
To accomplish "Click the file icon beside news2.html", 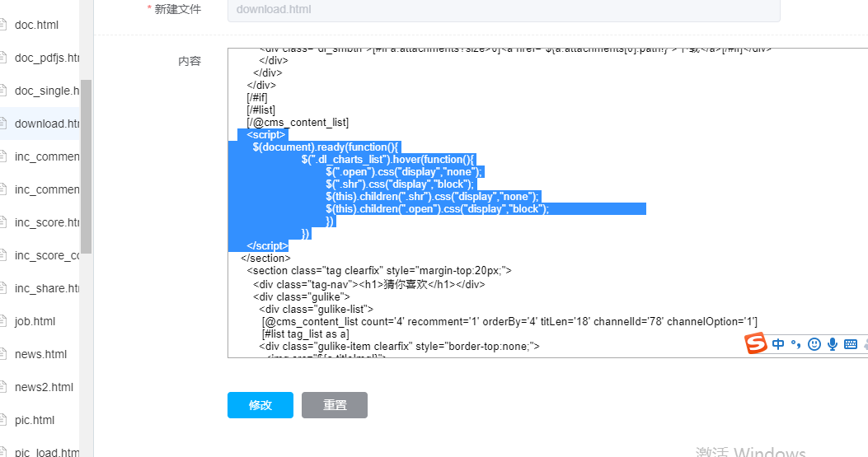I will (2, 387).
